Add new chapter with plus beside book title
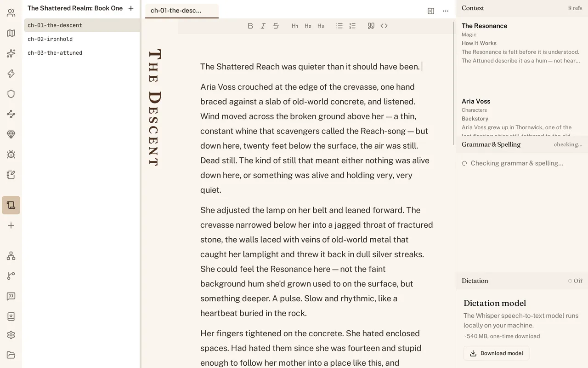 [131, 8]
